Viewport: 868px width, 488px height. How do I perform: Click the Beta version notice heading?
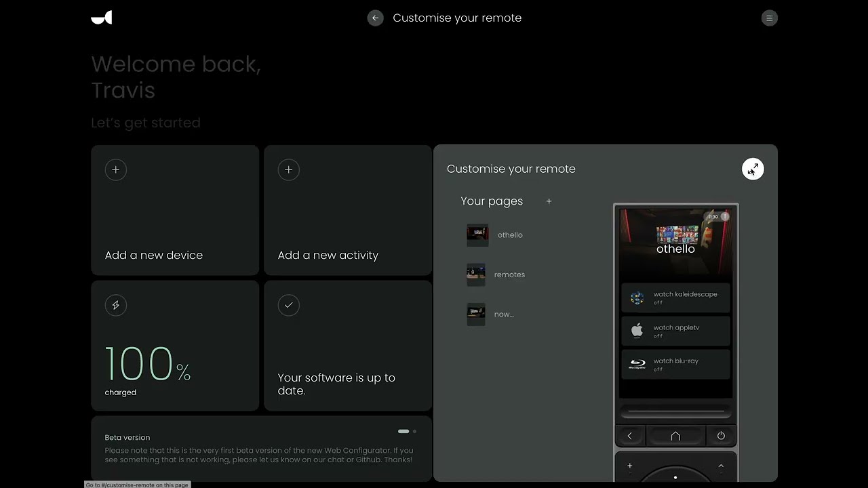(x=127, y=438)
